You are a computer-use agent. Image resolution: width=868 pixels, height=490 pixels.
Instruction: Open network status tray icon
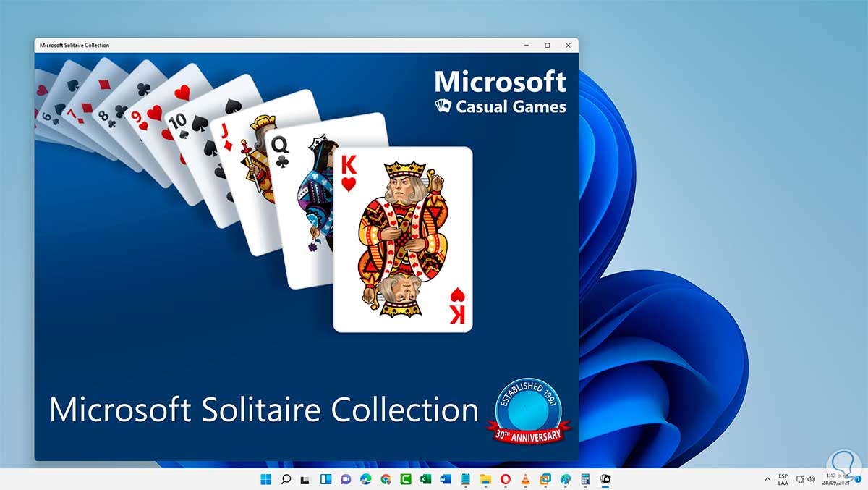[800, 479]
